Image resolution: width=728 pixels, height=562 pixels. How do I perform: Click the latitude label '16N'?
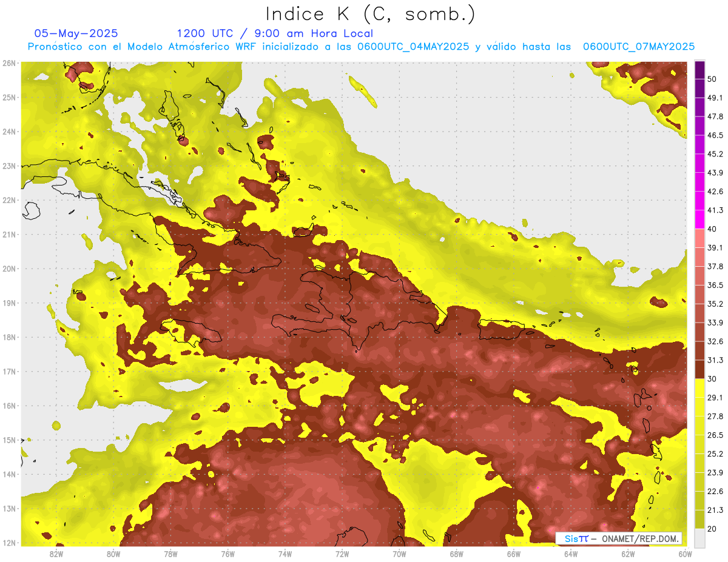(x=9, y=406)
